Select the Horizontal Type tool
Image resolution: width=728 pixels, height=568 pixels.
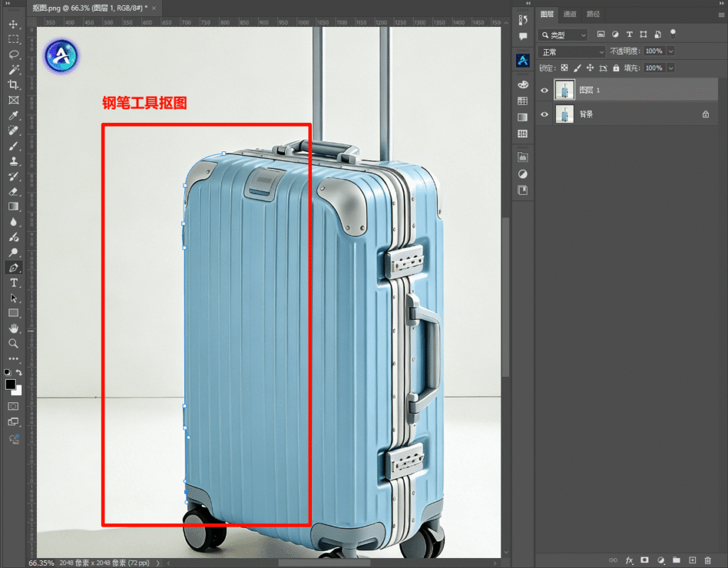click(x=14, y=283)
